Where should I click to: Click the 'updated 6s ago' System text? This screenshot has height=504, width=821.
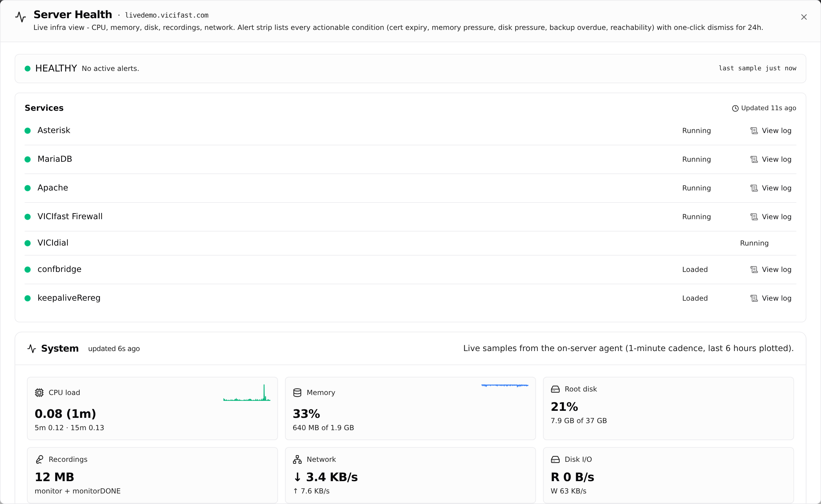tap(114, 349)
